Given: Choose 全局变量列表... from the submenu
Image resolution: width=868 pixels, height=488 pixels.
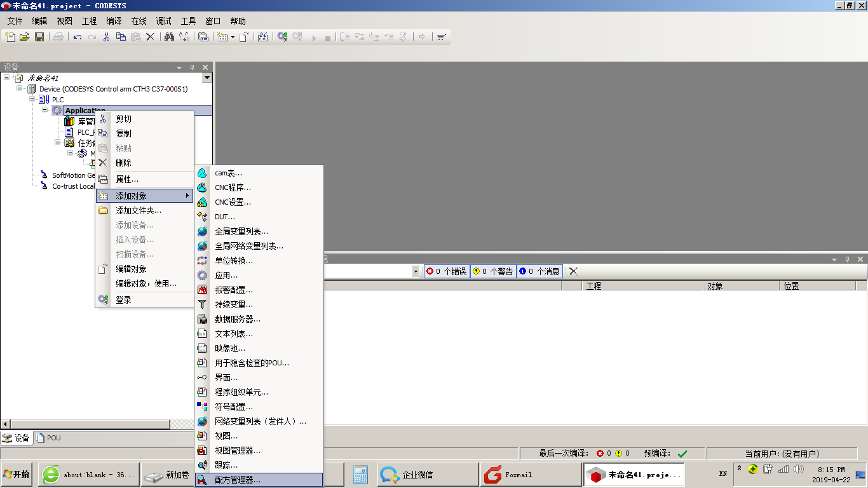Looking at the screenshot, I should (x=259, y=231).
